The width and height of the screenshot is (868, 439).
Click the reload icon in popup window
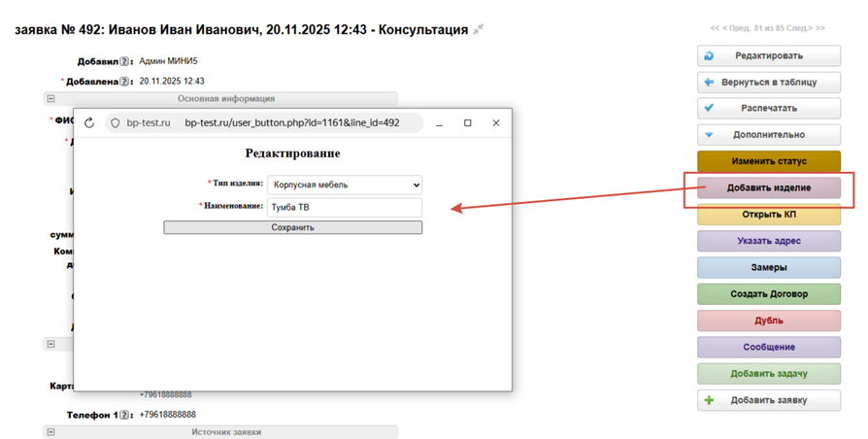coord(89,123)
